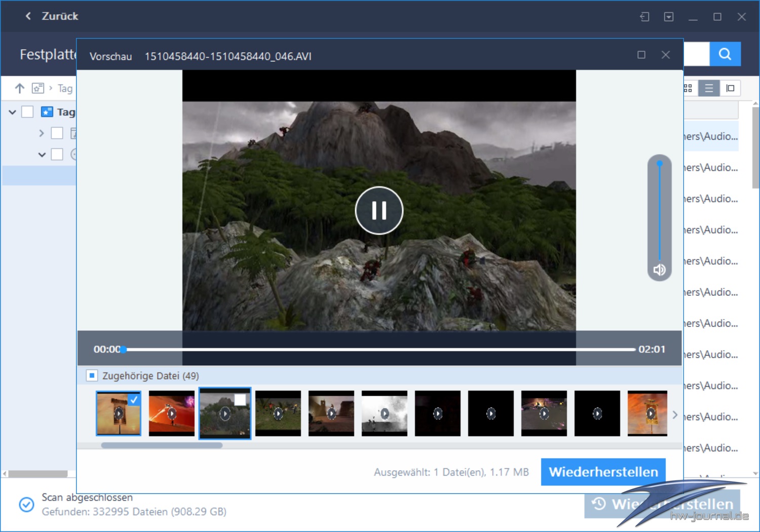Check the selected mountain thumbnail checkbox
This screenshot has width=760, height=532.
240,399
